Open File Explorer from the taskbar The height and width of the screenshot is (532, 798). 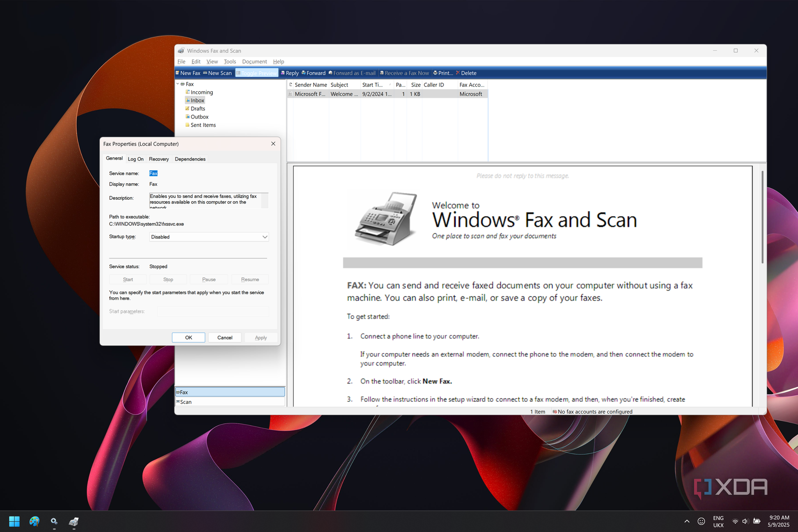click(x=74, y=521)
